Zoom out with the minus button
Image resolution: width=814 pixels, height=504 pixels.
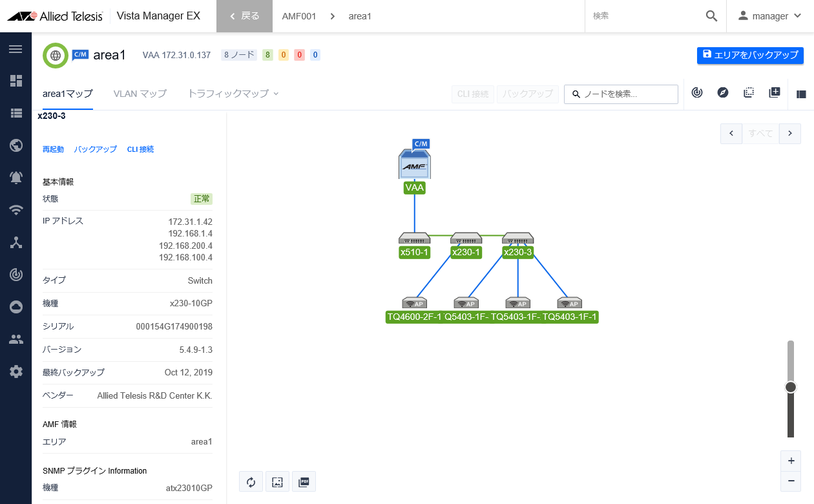coord(791,481)
